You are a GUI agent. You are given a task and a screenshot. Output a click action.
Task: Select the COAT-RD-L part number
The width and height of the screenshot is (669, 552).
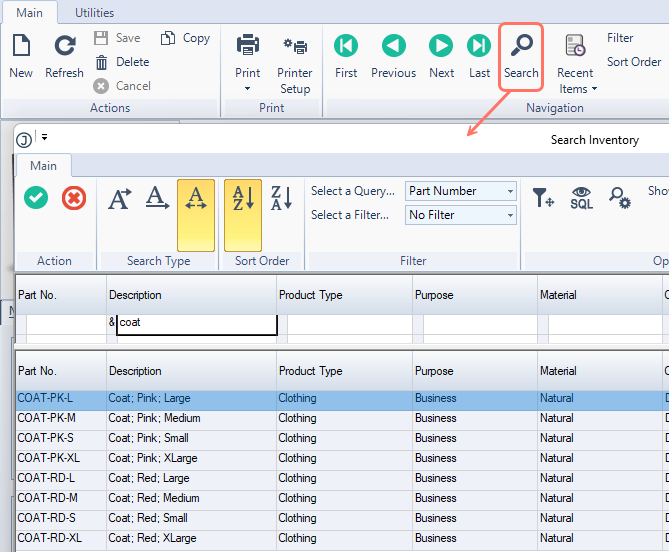coord(46,478)
